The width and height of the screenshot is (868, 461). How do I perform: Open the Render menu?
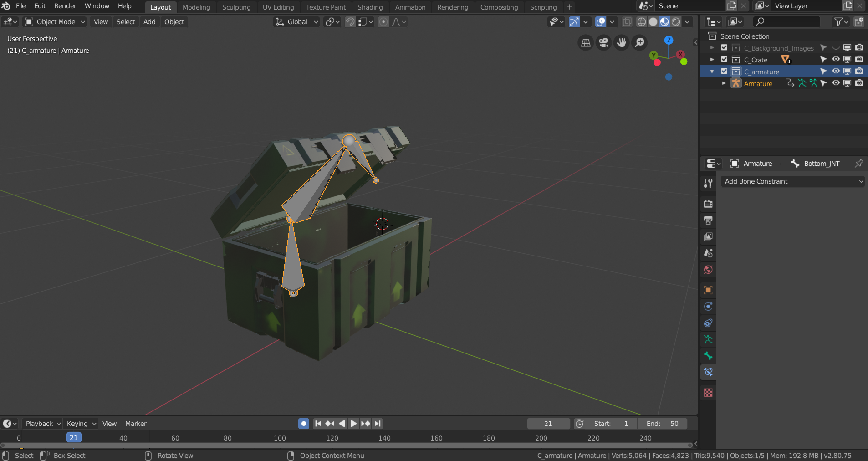coord(65,6)
